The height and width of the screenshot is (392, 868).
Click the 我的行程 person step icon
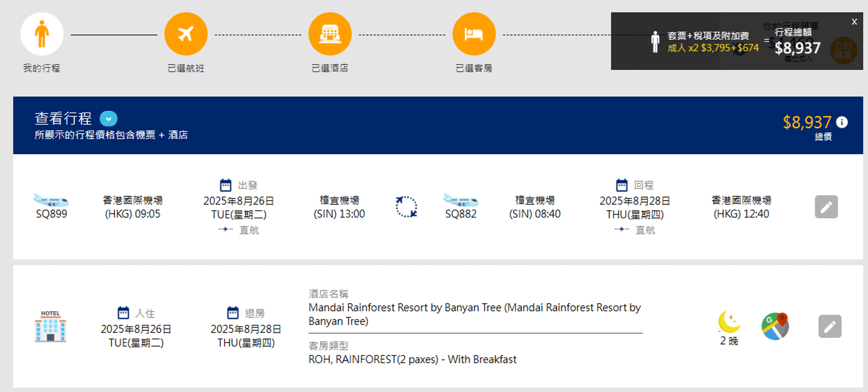point(42,34)
